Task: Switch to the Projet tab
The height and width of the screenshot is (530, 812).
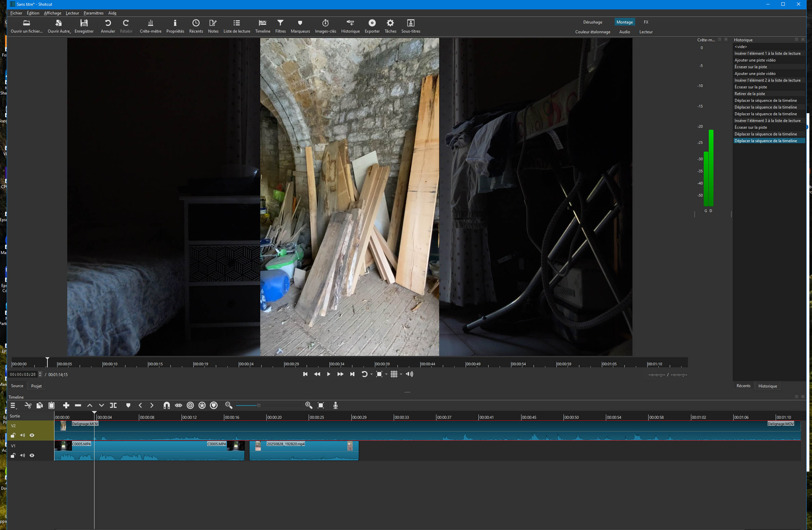Action: [x=36, y=386]
